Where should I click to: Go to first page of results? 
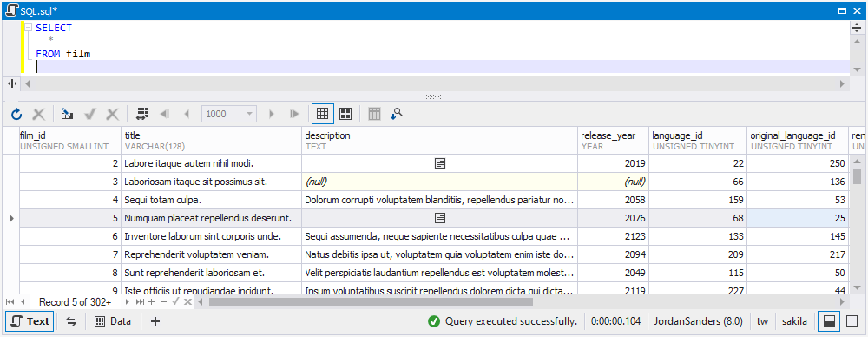click(x=164, y=114)
